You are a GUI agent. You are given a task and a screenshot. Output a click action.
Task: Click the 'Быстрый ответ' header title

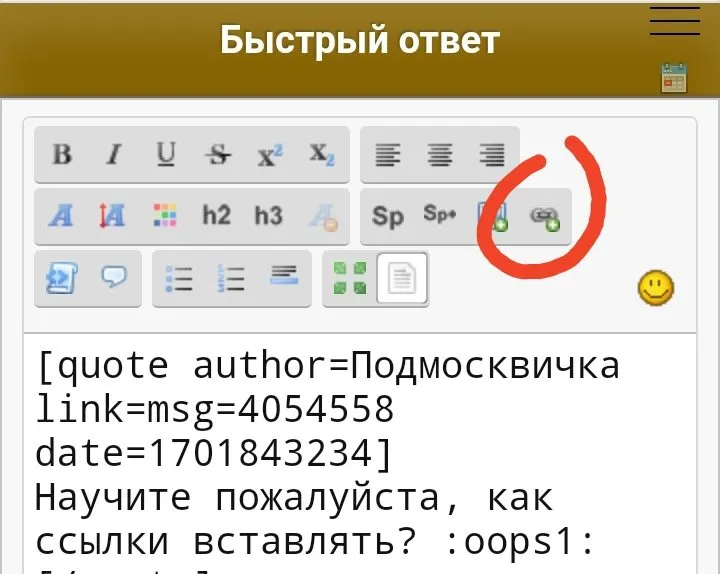360,40
